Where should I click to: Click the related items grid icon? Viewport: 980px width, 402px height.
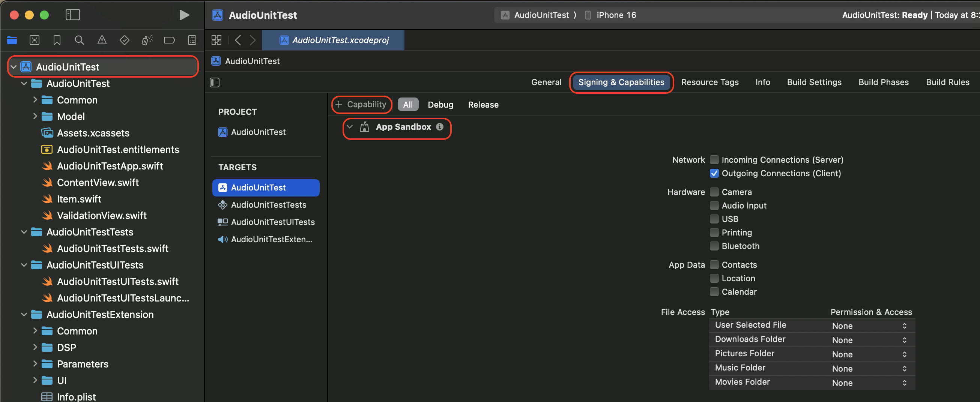point(216,40)
